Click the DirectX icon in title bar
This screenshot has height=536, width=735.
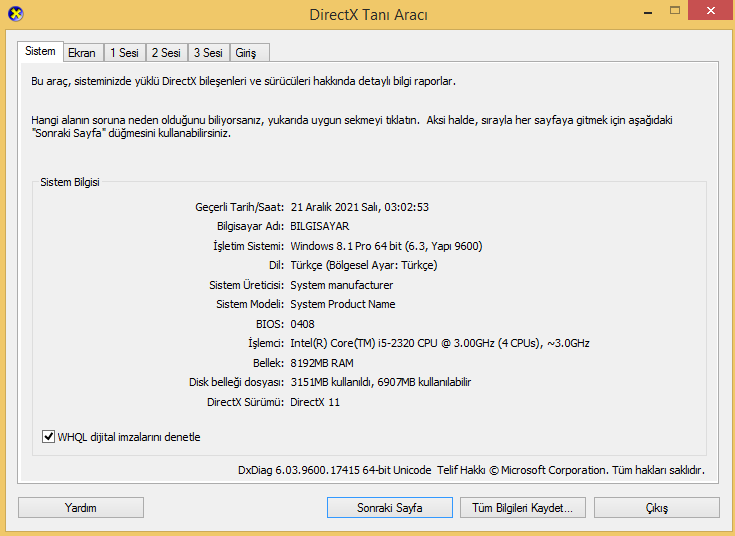click(15, 14)
